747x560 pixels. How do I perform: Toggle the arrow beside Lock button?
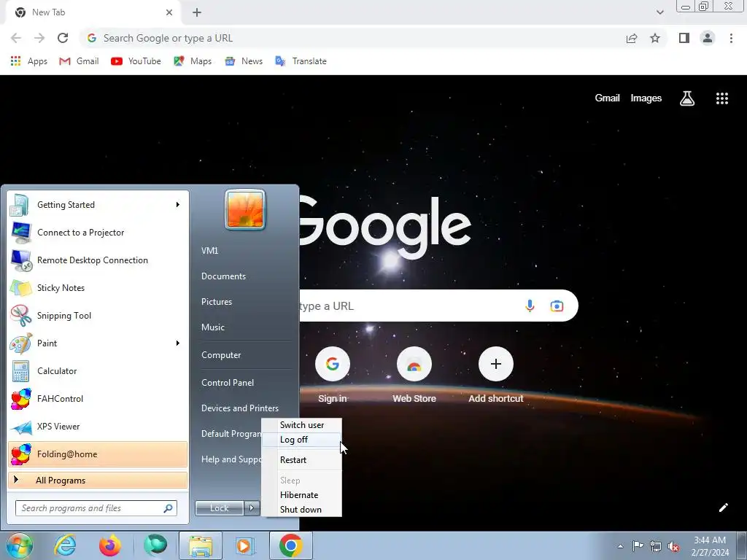coord(252,508)
